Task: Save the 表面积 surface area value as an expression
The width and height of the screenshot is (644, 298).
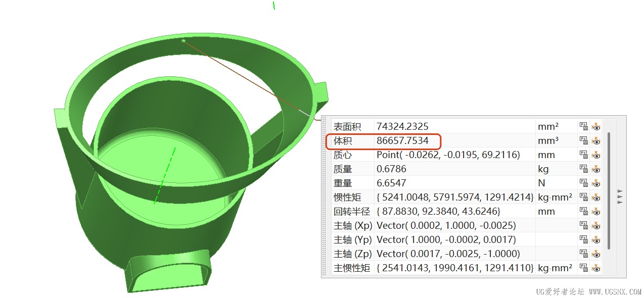Action: [x=583, y=126]
